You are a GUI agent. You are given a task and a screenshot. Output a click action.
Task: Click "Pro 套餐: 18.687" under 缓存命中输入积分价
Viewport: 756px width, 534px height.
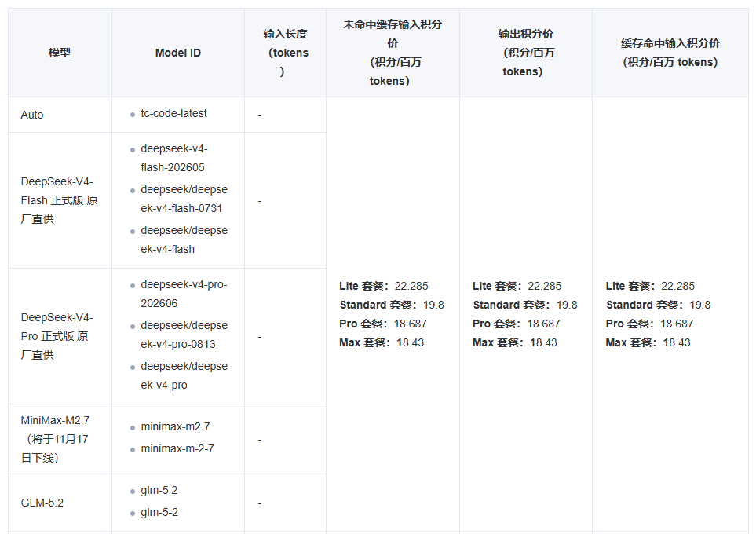(650, 324)
